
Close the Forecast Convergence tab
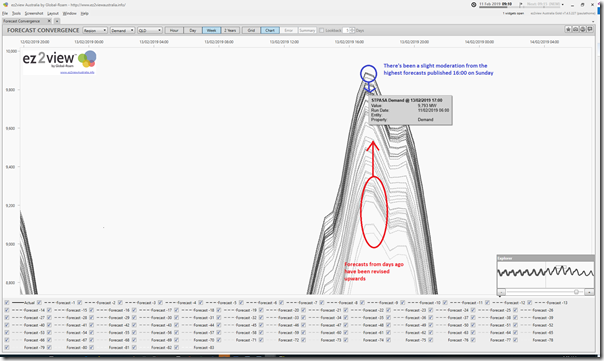pos(49,21)
